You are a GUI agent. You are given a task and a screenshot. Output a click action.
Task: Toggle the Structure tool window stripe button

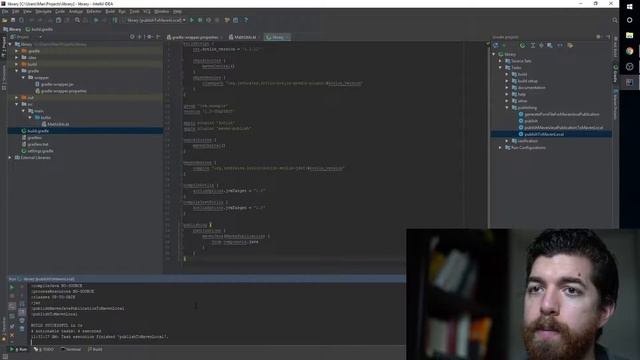(x=4, y=78)
